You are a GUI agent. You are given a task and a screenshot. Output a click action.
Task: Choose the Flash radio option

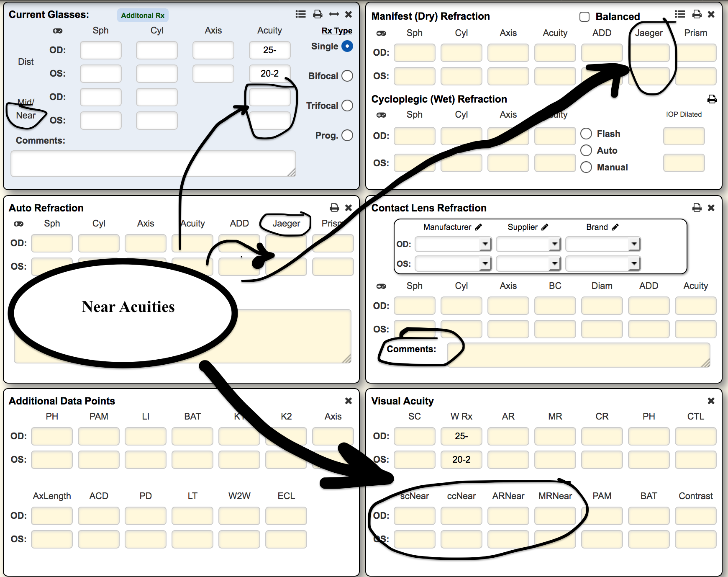pyautogui.click(x=586, y=134)
